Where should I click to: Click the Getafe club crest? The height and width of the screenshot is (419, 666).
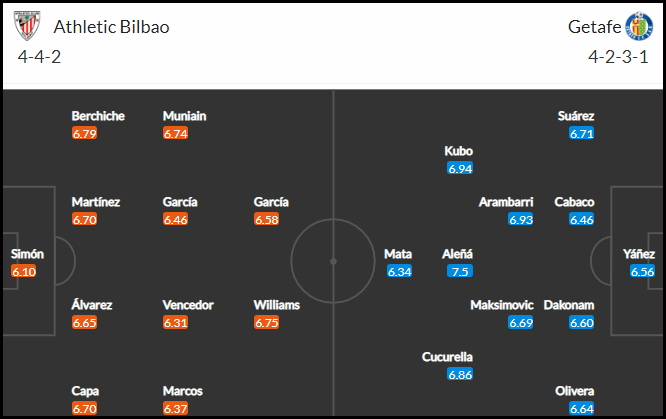639,26
